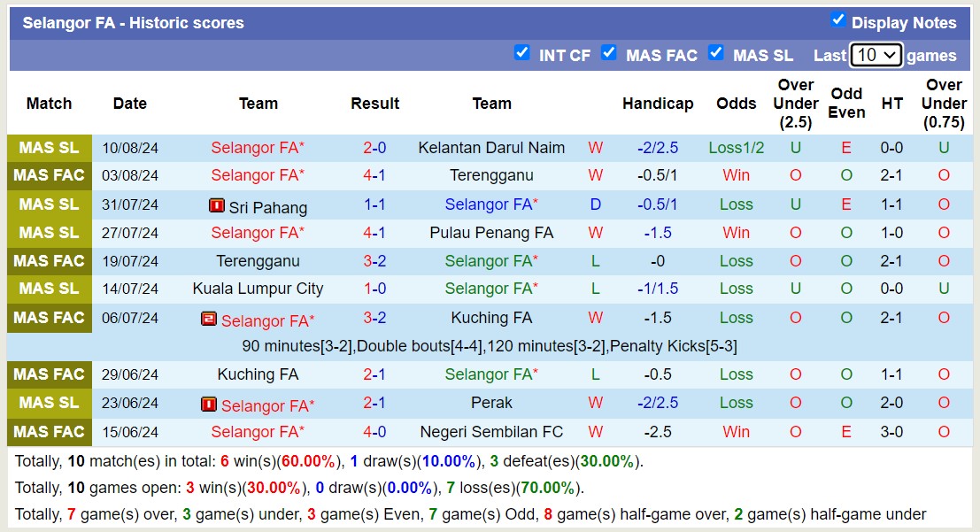Click the MAS FAC badge on the Negeri Sembilan FC row
The height and width of the screenshot is (532, 980).
(49, 431)
